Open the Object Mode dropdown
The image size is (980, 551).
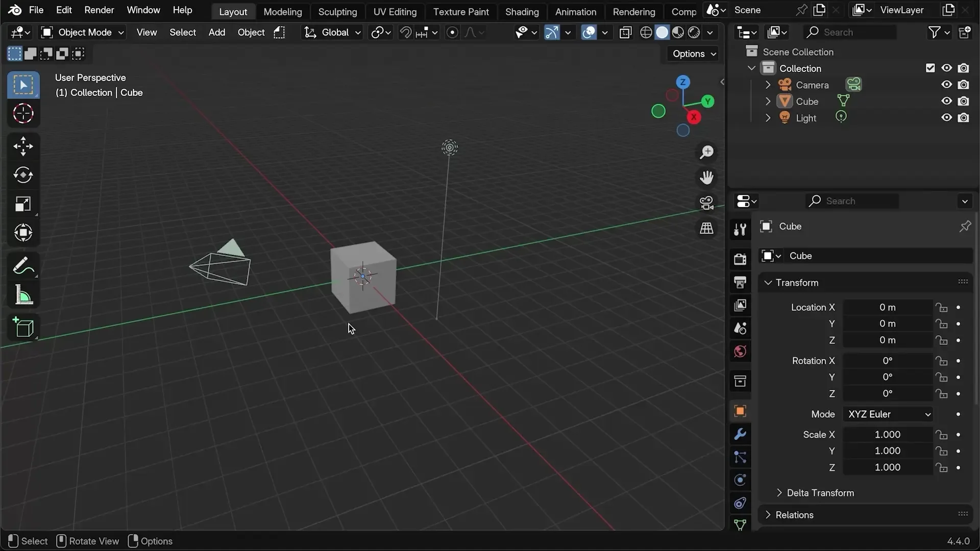(x=83, y=33)
